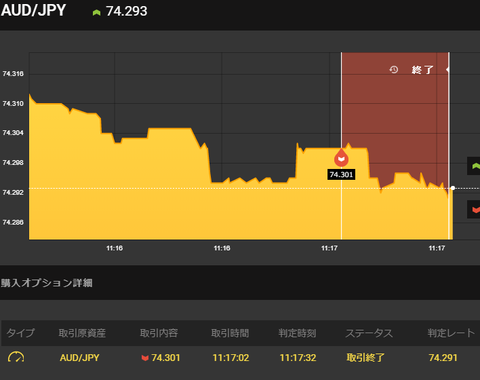Click the AUD/JPY title at top
480x380 pixels.
tap(33, 10)
